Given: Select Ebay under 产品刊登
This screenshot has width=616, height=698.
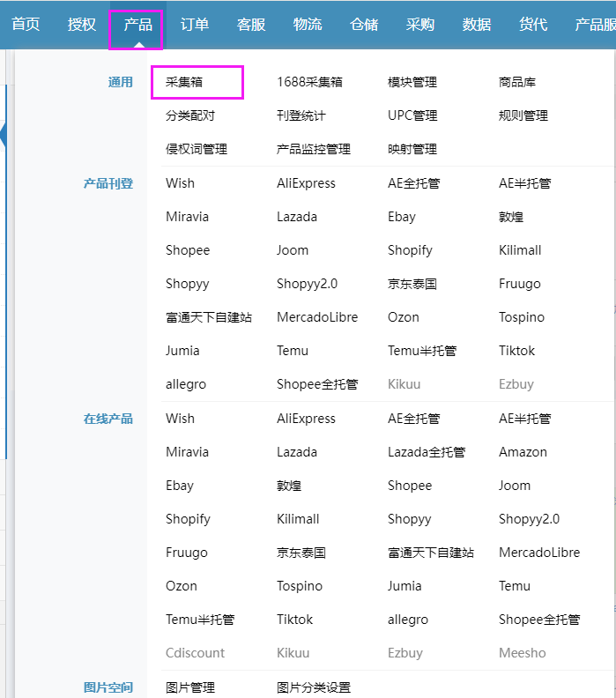Looking at the screenshot, I should coord(402,217).
